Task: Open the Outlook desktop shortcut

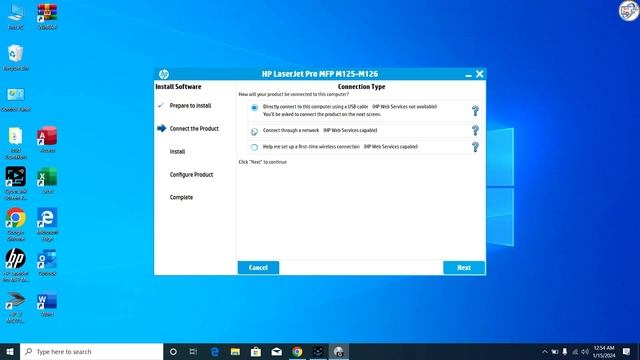Action: click(47, 263)
